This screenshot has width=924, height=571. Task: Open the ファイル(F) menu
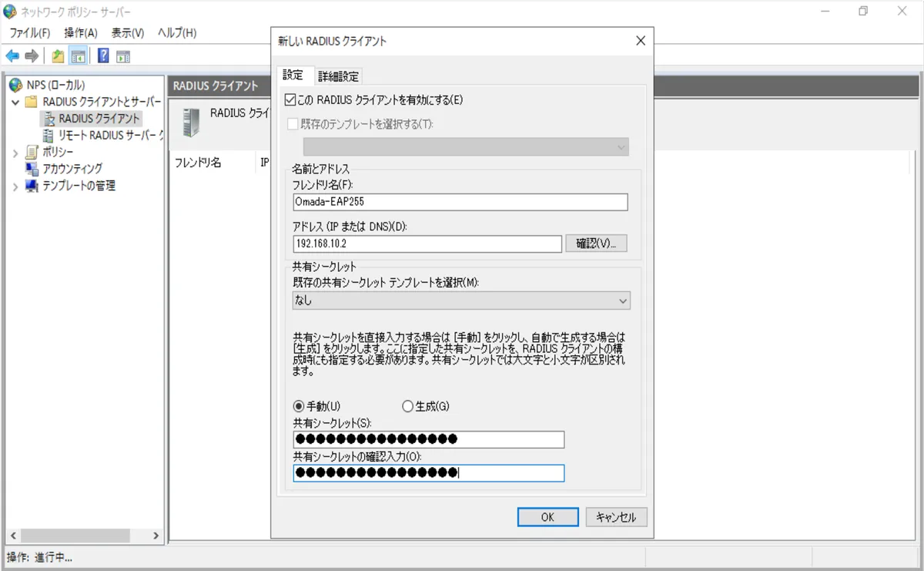coord(29,33)
